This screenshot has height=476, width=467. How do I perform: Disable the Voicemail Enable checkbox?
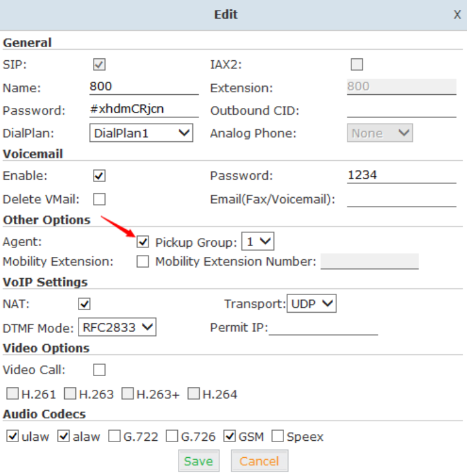[99, 176]
